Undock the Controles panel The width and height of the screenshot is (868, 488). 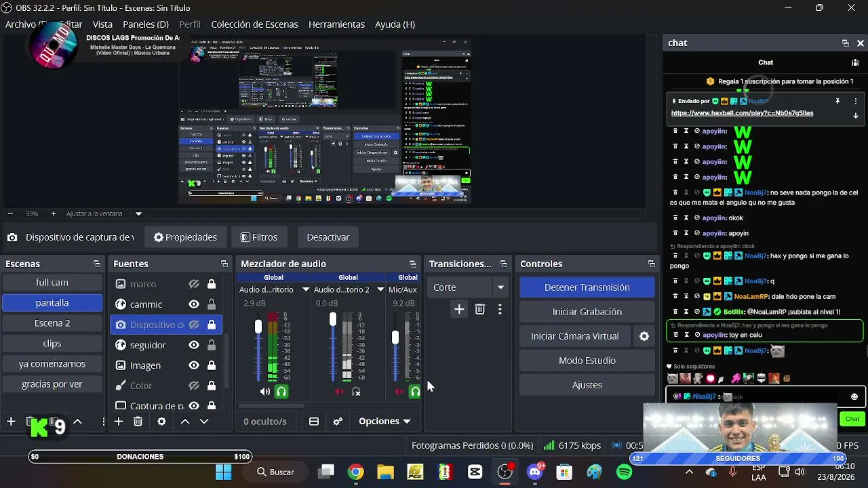click(x=652, y=264)
